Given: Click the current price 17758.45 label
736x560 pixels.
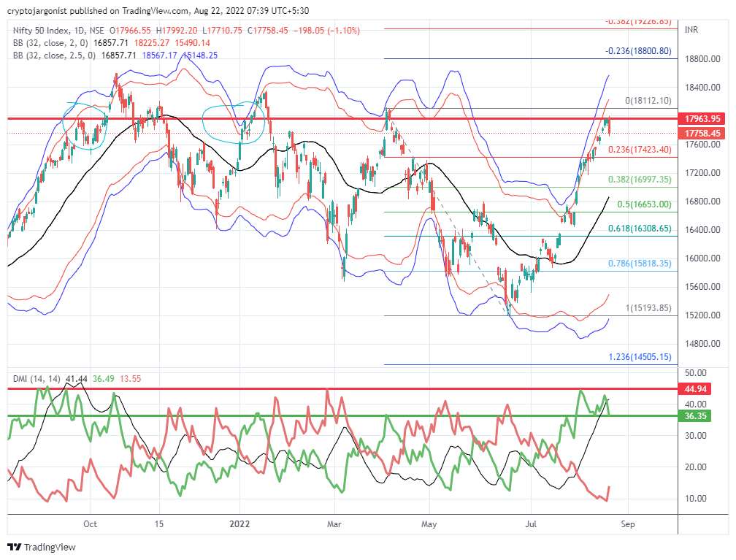Looking at the screenshot, I should (x=702, y=134).
